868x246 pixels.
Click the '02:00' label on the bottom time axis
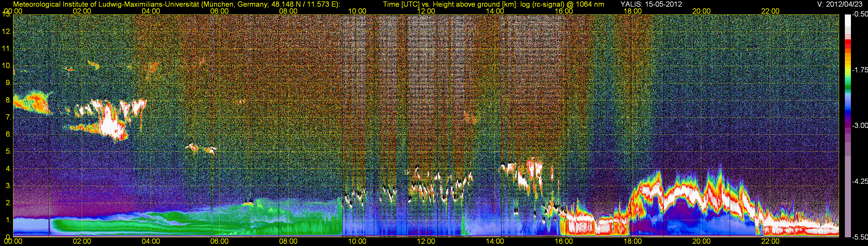(82, 241)
